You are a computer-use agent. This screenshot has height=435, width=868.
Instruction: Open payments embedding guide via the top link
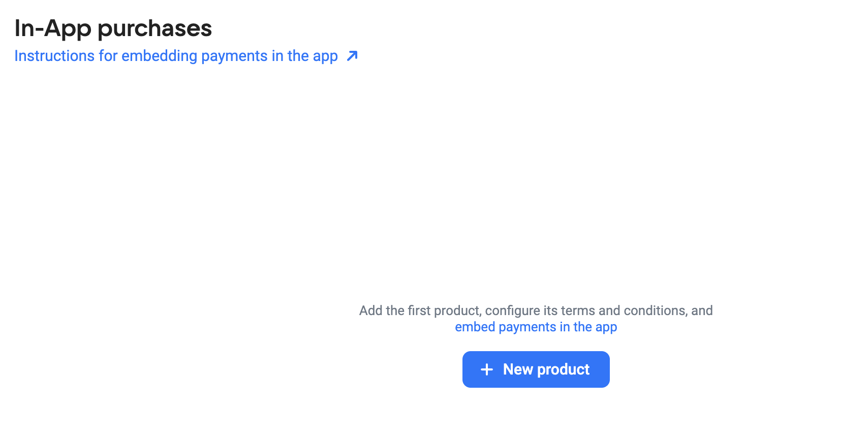(x=176, y=56)
